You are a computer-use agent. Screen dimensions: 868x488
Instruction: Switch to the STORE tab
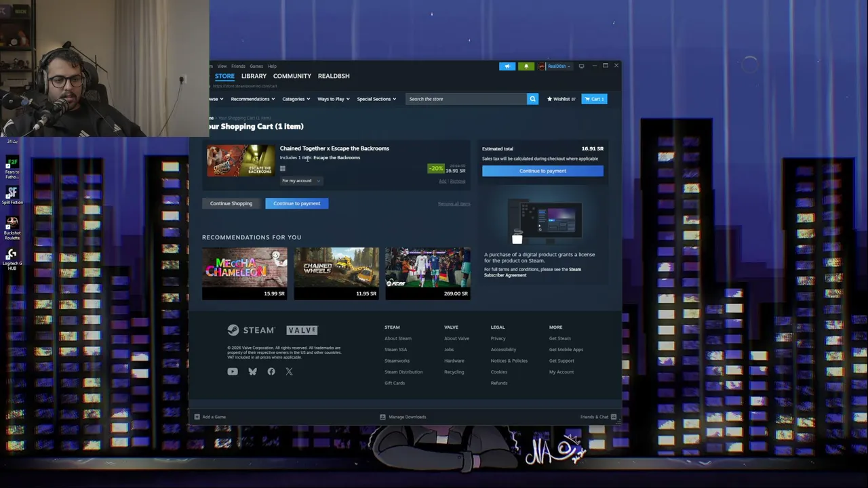pyautogui.click(x=224, y=76)
